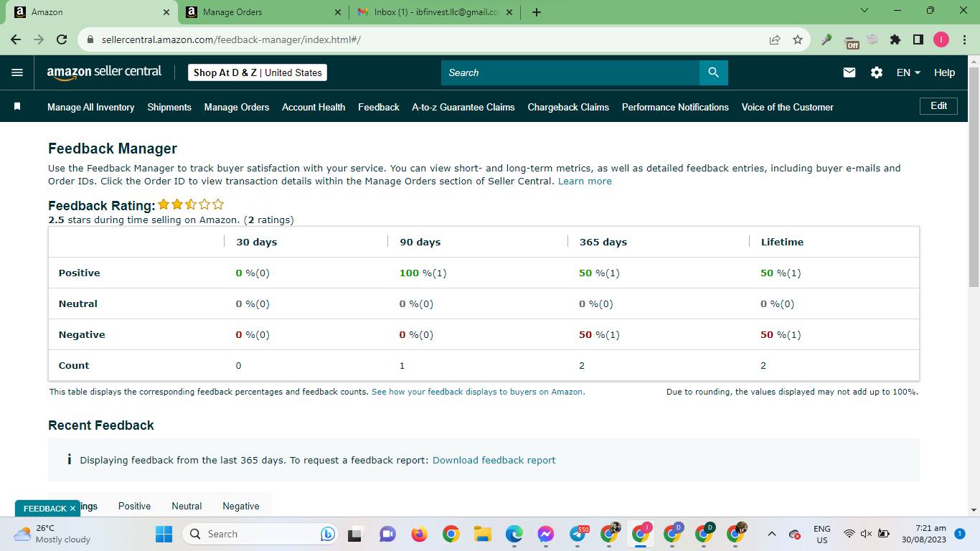
Task: Open the Chrome profile avatar
Action: [x=941, y=40]
